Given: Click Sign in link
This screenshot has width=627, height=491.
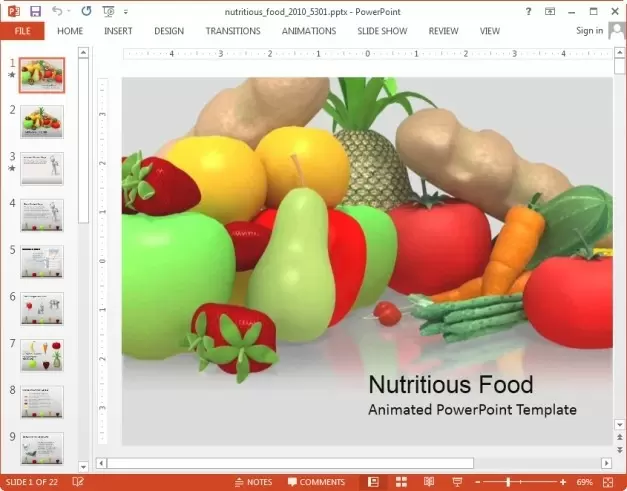Looking at the screenshot, I should click(x=589, y=31).
